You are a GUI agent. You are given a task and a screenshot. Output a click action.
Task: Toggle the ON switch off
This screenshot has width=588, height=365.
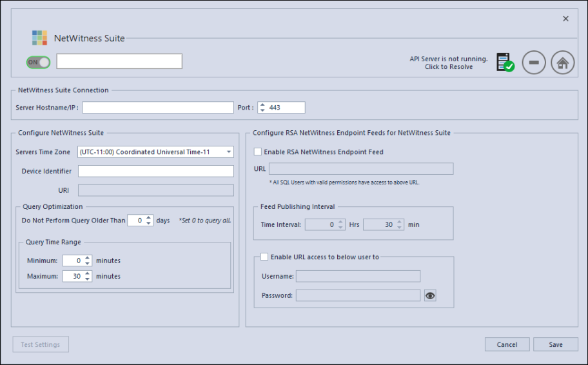tap(38, 63)
